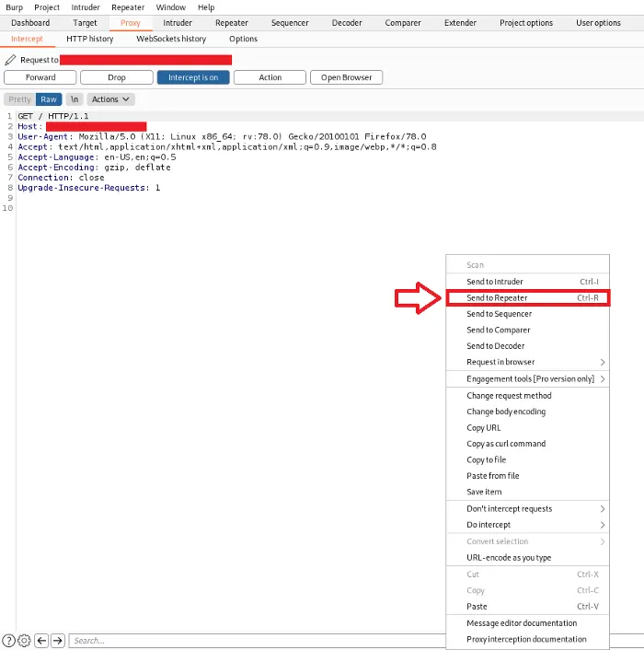Go to previous search match arrow
The width and height of the screenshot is (644, 650).
[41, 641]
